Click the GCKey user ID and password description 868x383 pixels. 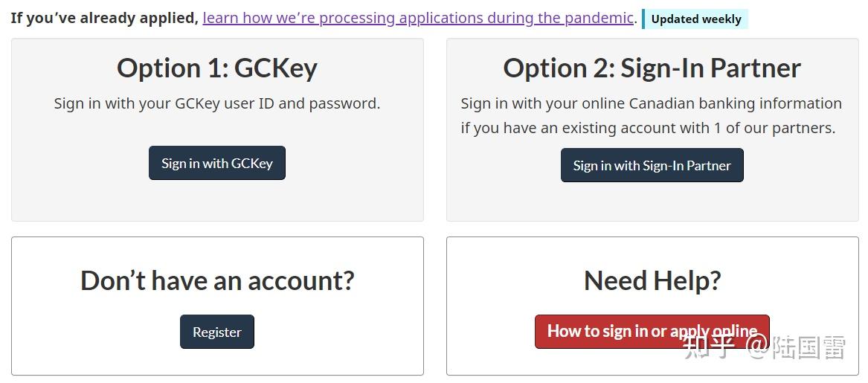click(217, 103)
